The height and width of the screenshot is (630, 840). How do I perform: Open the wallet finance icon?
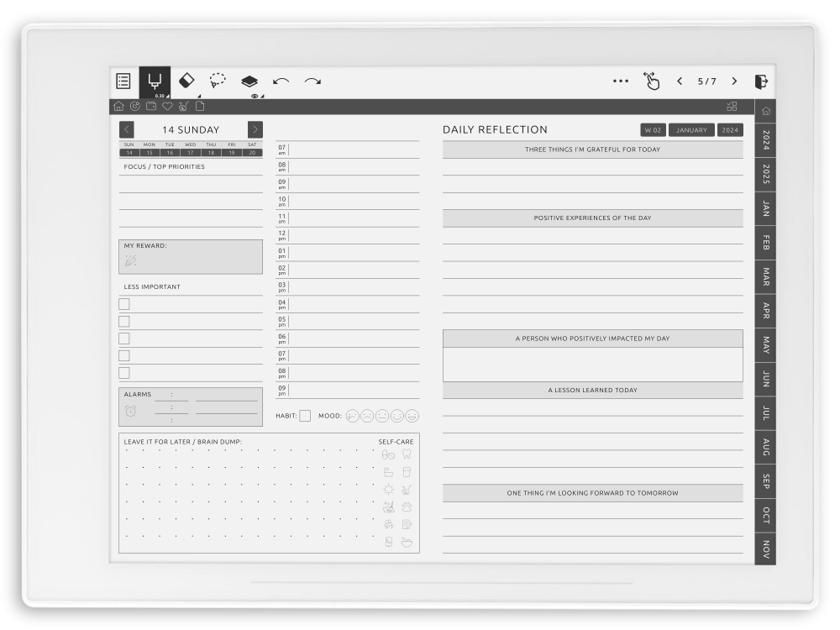pos(151,106)
